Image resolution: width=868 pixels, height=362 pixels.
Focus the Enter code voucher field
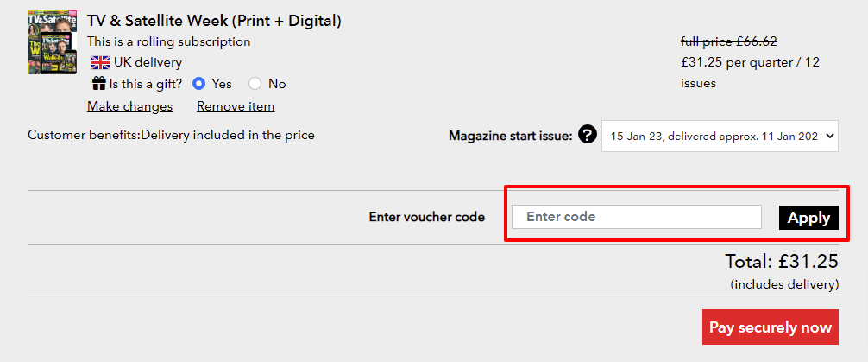(x=636, y=217)
